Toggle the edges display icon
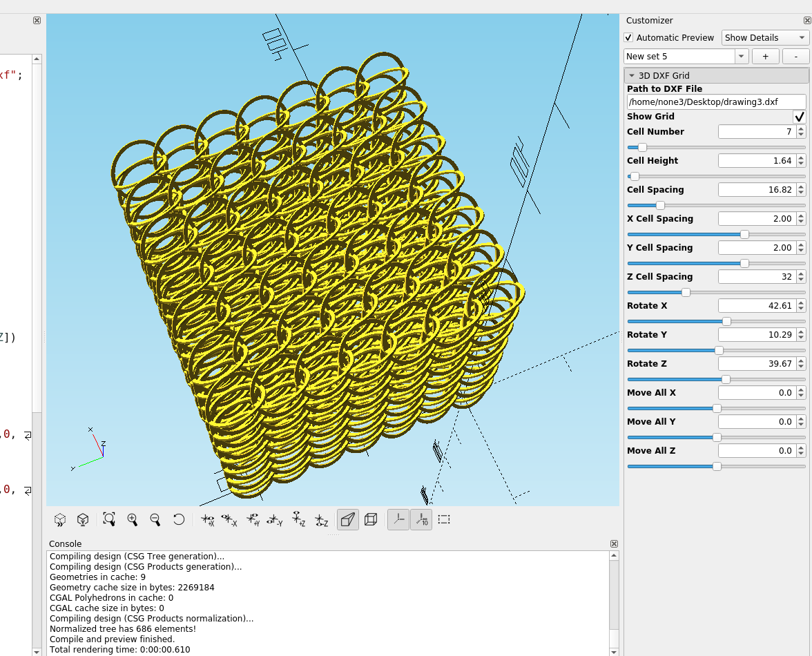Screen dimensions: 812x656 pyautogui.click(x=444, y=519)
